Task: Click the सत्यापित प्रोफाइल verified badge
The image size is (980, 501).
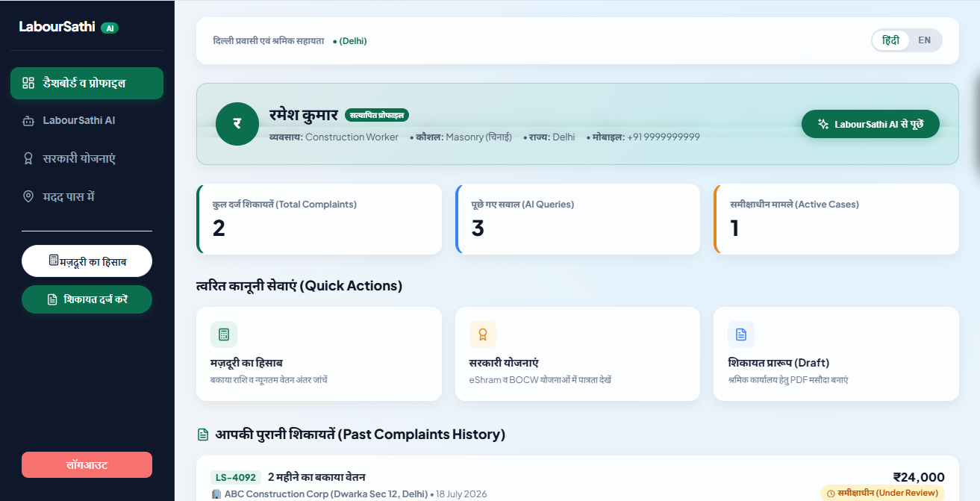Action: [377, 115]
